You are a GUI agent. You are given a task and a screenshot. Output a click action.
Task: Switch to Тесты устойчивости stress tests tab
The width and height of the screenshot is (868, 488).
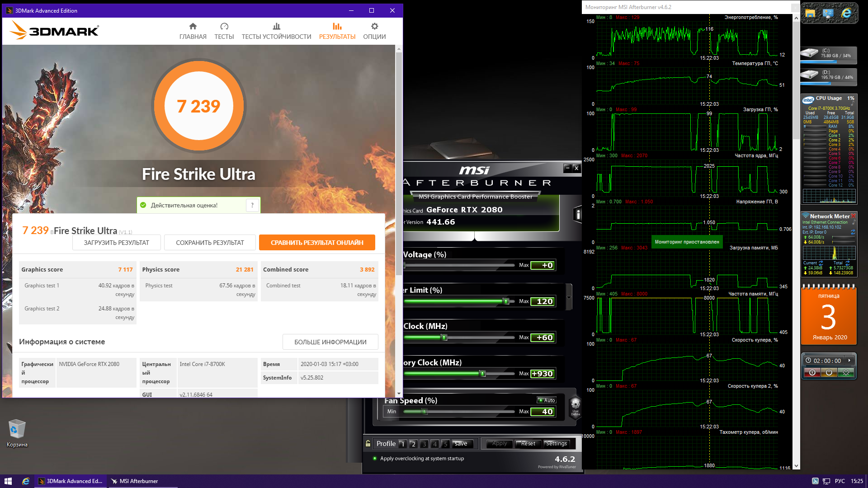point(276,31)
